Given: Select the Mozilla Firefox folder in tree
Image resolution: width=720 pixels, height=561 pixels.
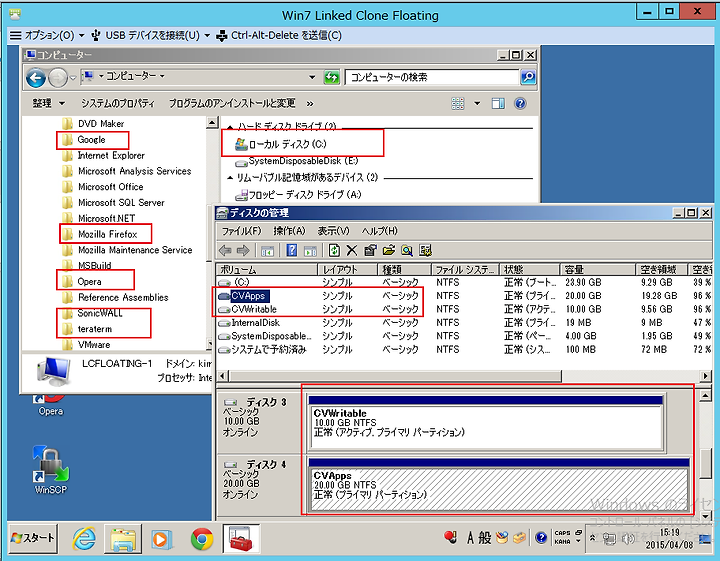Looking at the screenshot, I should (107, 234).
